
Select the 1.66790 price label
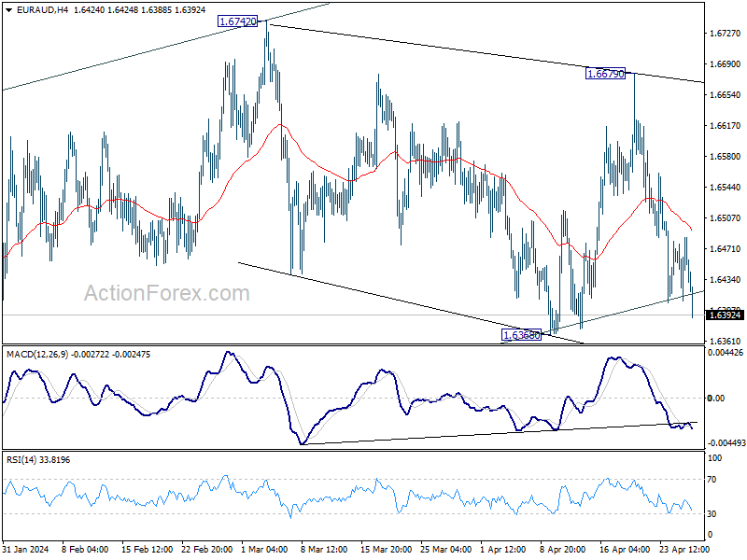pos(605,74)
